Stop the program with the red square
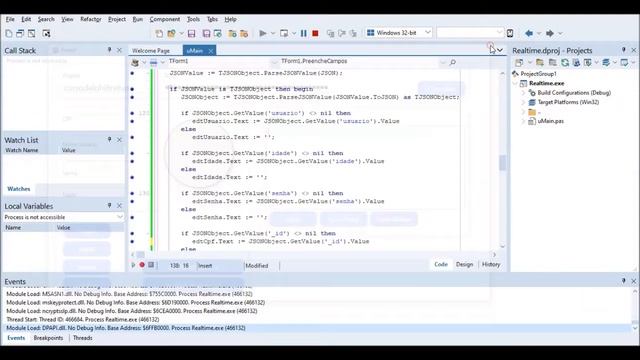The height and width of the screenshot is (360, 640). (x=315, y=33)
